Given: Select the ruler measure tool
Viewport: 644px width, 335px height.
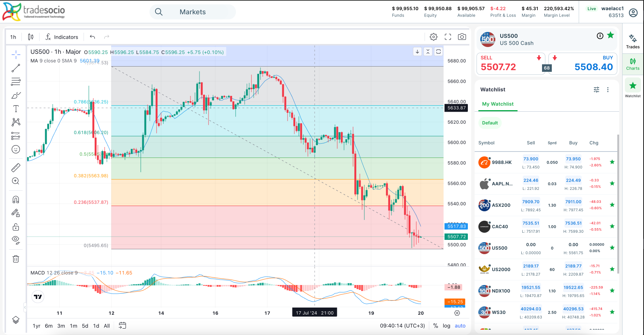Looking at the screenshot, I should [x=16, y=168].
